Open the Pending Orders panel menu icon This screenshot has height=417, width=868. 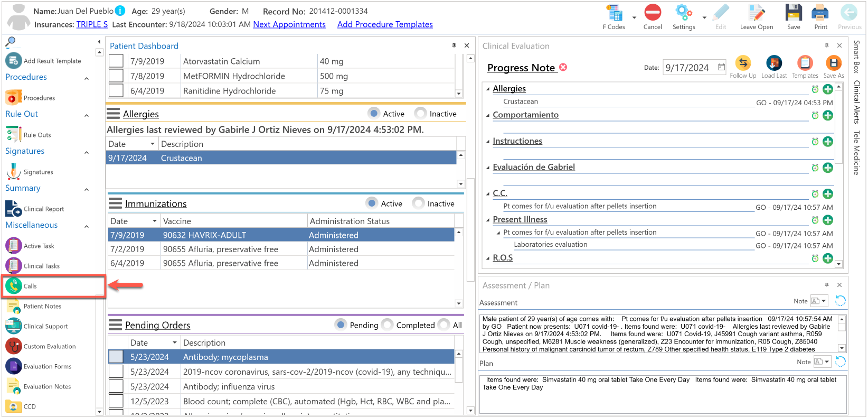pos(115,325)
